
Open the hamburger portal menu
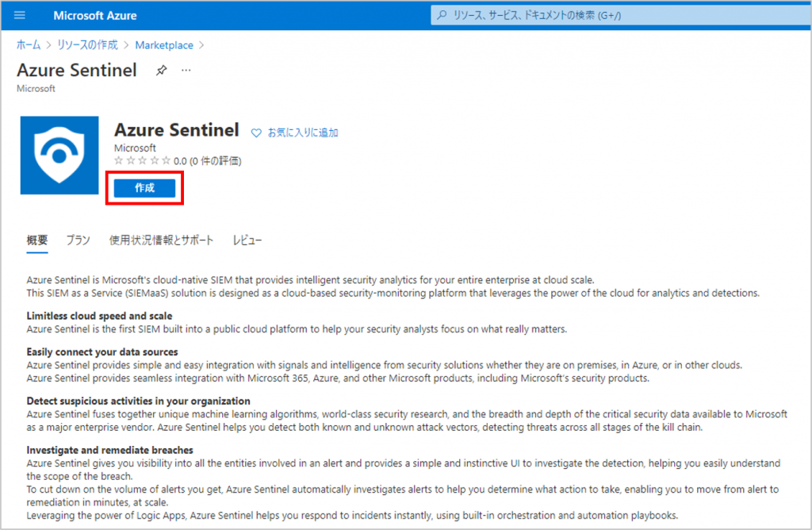click(20, 15)
